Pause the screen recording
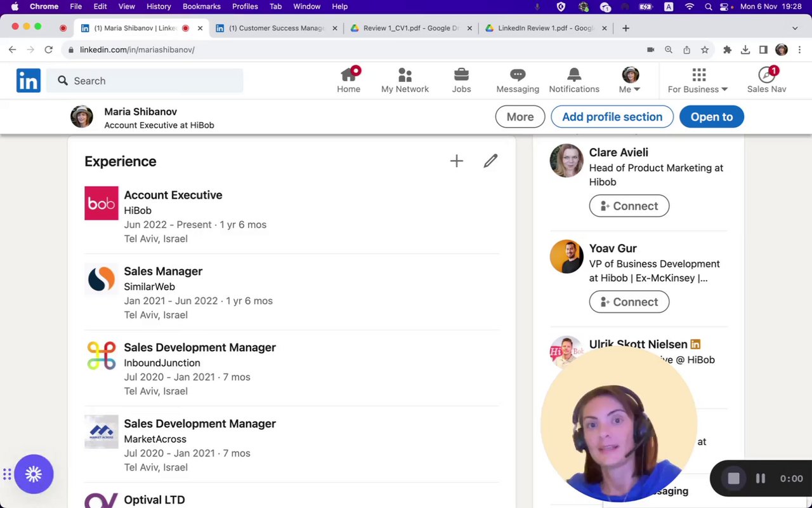 pos(761,478)
